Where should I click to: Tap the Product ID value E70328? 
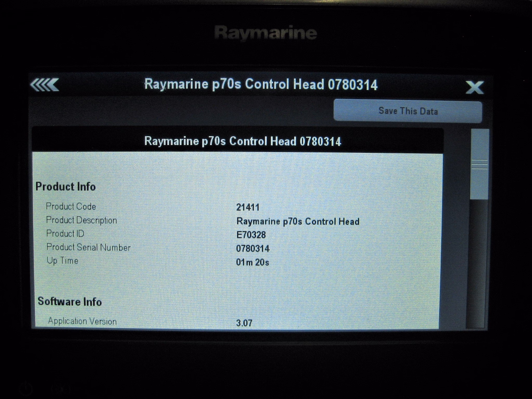251,235
